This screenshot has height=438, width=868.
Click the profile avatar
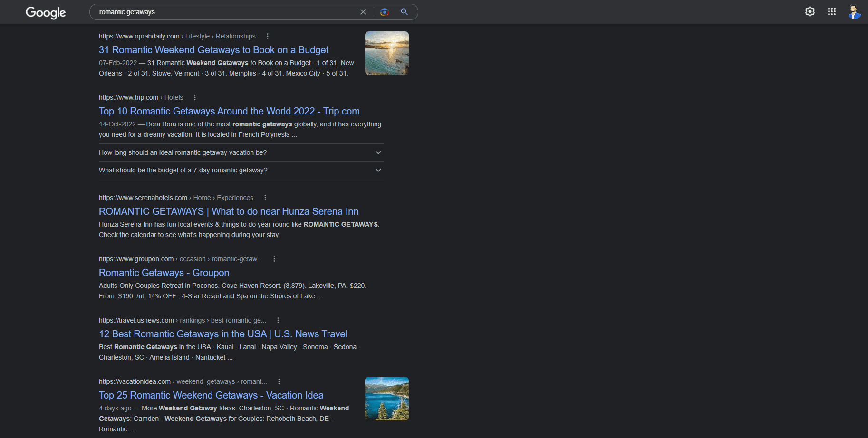[x=854, y=11]
